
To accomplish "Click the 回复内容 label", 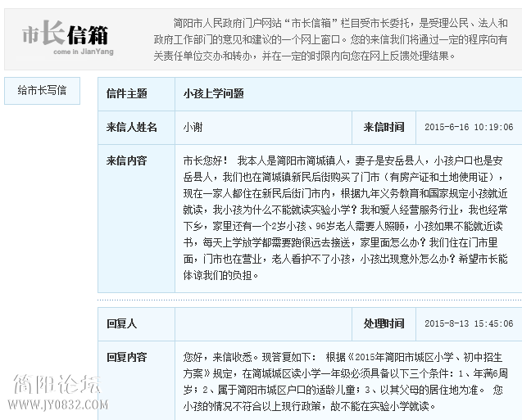I will tap(126, 358).
